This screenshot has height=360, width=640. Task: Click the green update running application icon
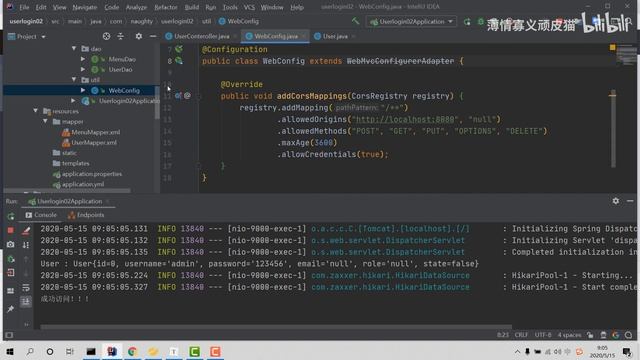click(x=11, y=259)
